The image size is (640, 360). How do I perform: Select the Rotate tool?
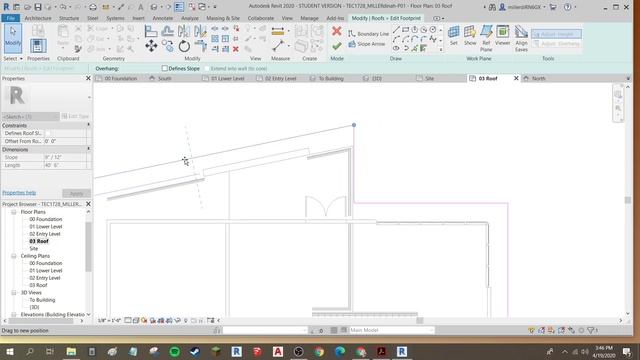[x=184, y=46]
